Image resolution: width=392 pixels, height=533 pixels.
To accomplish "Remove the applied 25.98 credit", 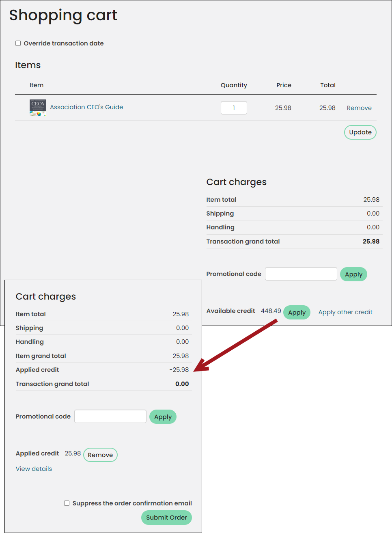I will (x=100, y=455).
